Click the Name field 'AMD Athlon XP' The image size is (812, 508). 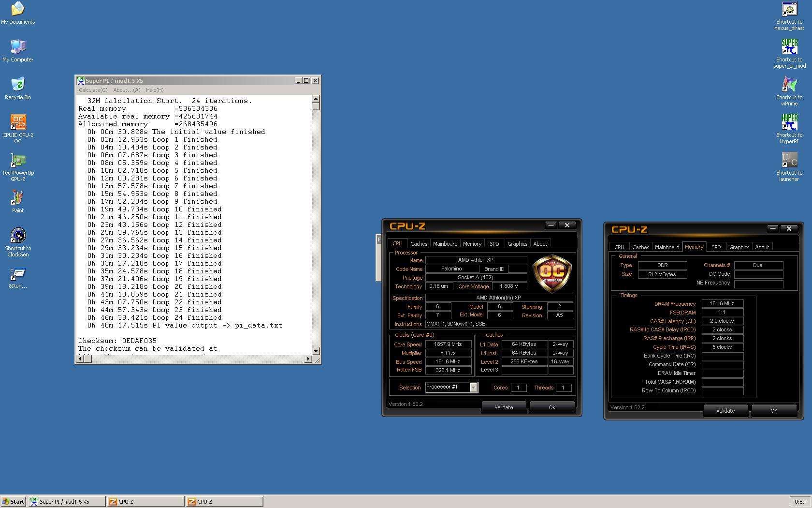pos(476,260)
